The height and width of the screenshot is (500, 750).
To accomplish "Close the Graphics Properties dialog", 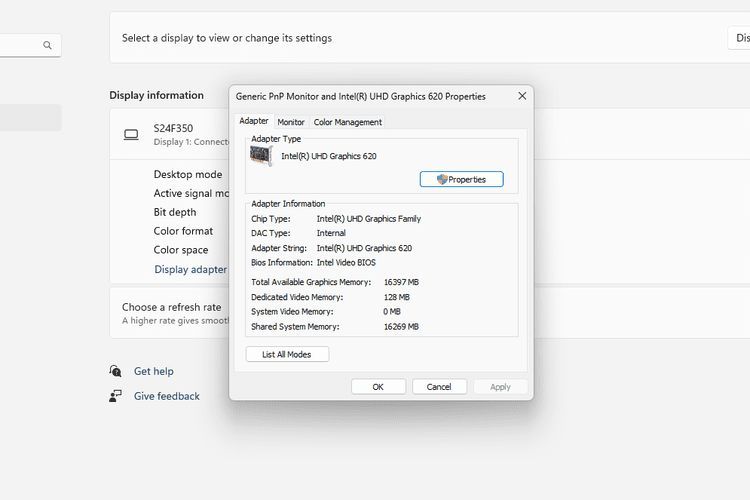I will coord(522,96).
